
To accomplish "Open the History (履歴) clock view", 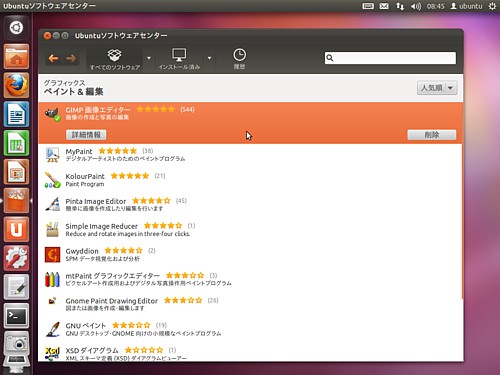I will click(239, 59).
